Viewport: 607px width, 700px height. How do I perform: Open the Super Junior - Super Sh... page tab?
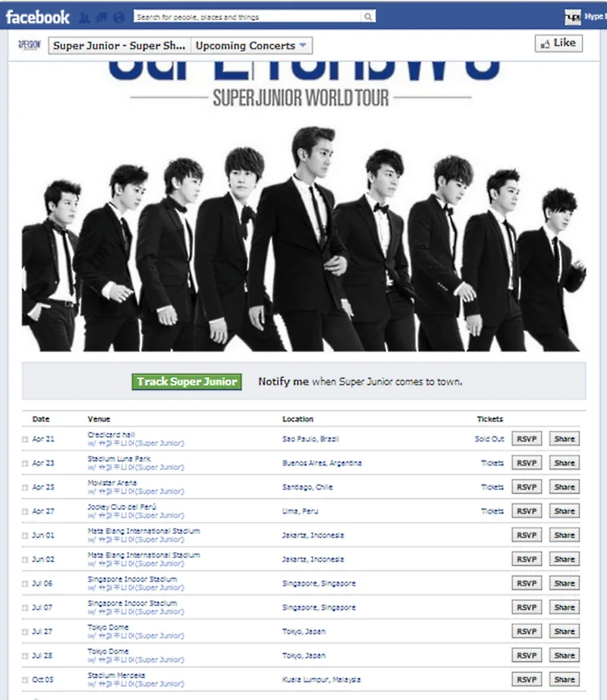point(120,46)
